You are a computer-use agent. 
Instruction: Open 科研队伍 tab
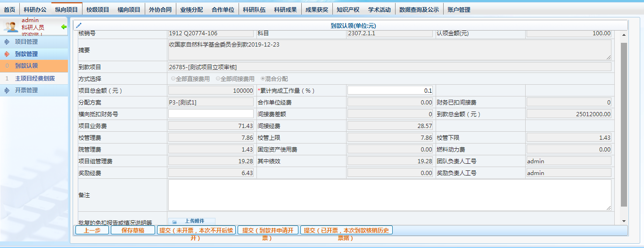tap(254, 9)
